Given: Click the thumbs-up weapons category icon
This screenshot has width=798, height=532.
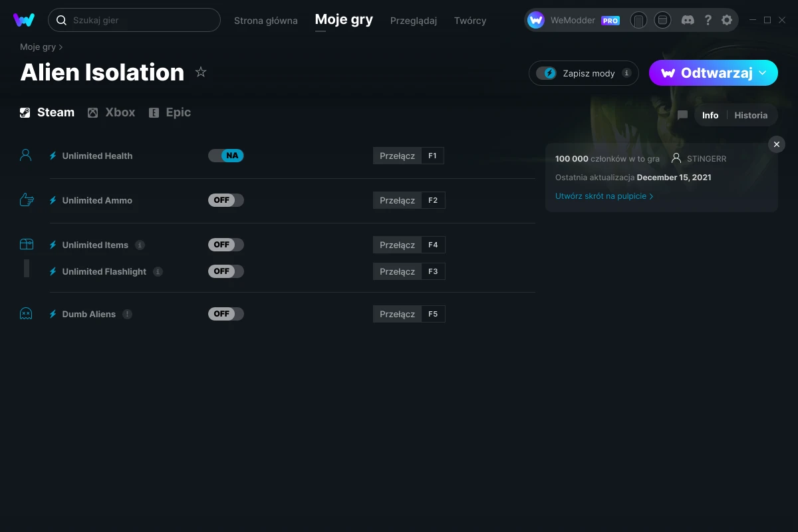Looking at the screenshot, I should pos(27,199).
